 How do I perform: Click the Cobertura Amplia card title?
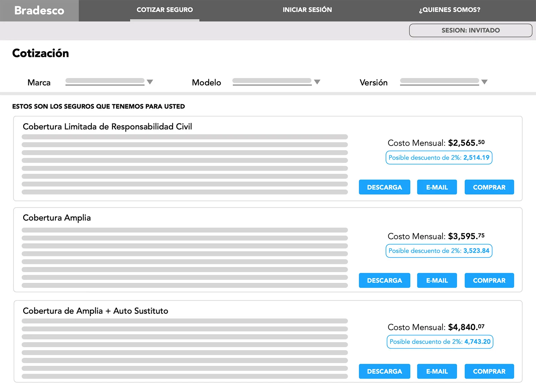point(57,218)
